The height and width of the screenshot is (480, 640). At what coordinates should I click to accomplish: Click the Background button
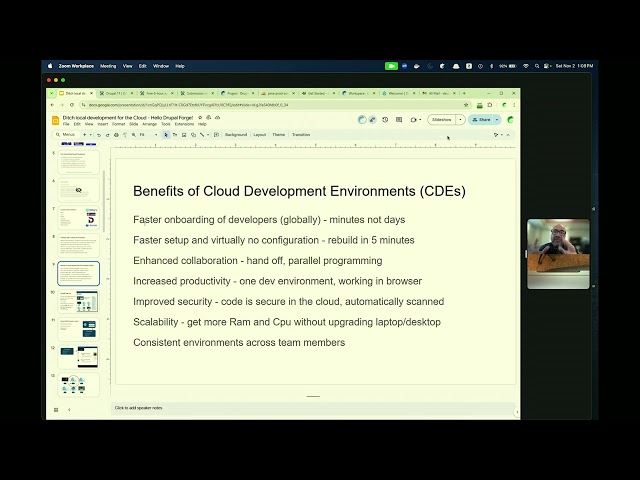pos(236,135)
